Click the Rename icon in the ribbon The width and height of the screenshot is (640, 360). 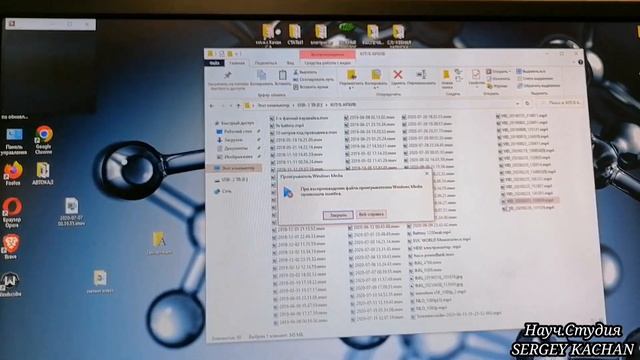click(x=422, y=74)
